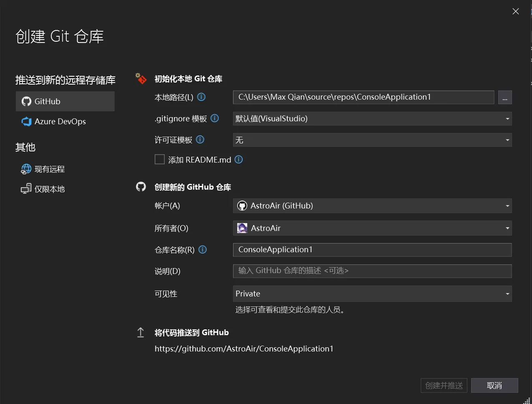Click info icon after 添加 README.md
Image resolution: width=532 pixels, height=404 pixels.
[239, 160]
